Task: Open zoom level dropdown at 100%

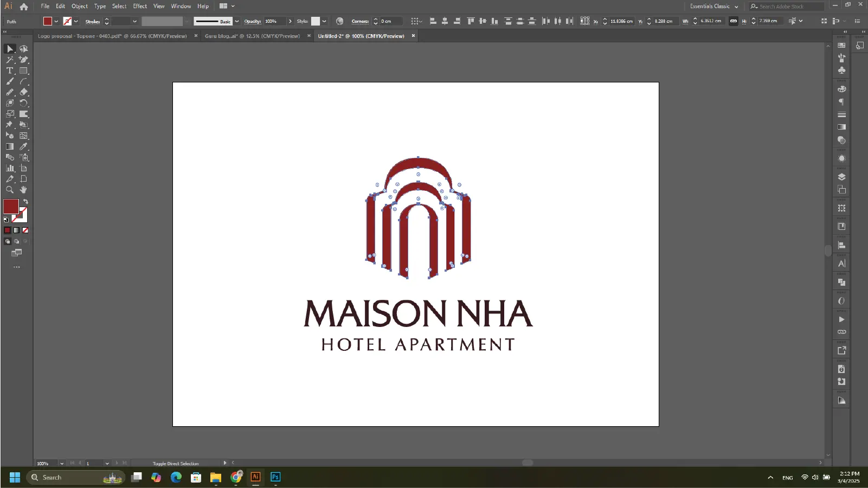Action: click(x=62, y=464)
